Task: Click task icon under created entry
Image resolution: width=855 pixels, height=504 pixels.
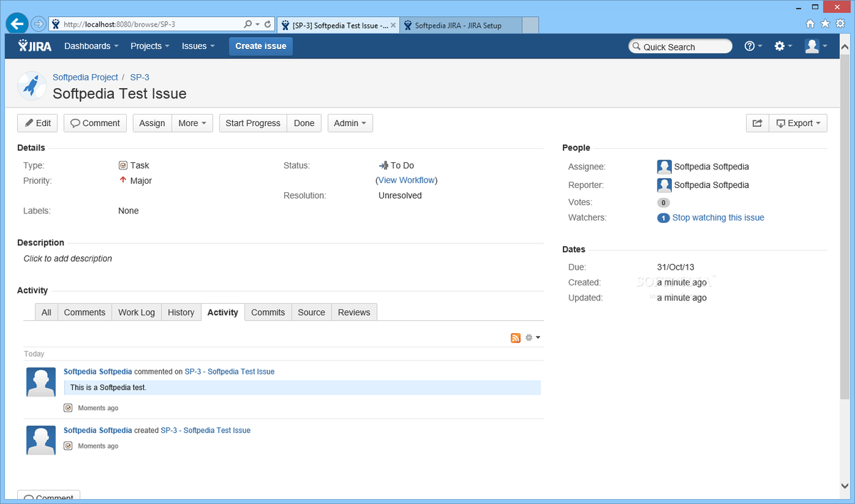Action: click(68, 446)
